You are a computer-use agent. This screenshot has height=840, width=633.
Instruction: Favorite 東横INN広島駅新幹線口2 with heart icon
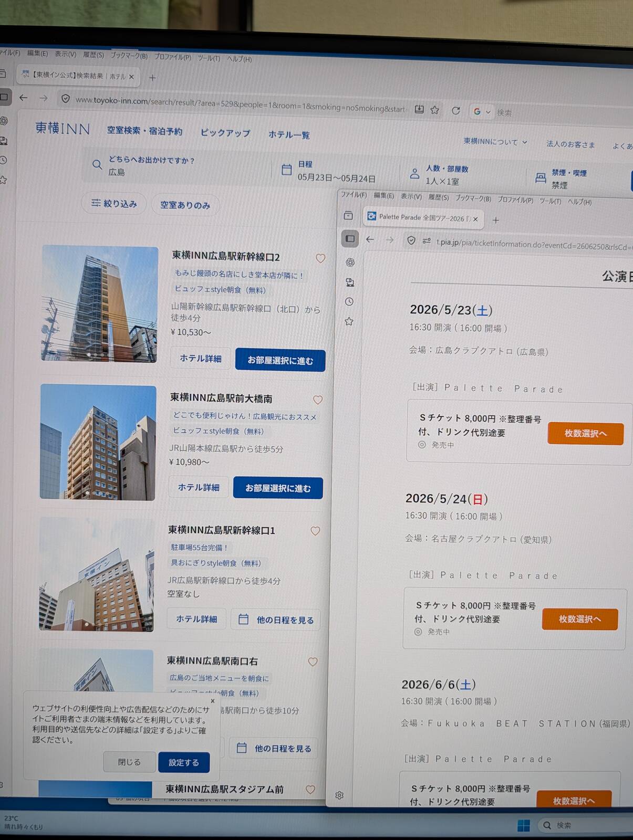[320, 258]
